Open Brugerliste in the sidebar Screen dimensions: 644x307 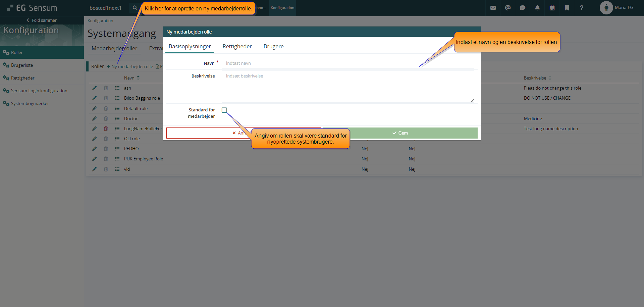(x=22, y=65)
